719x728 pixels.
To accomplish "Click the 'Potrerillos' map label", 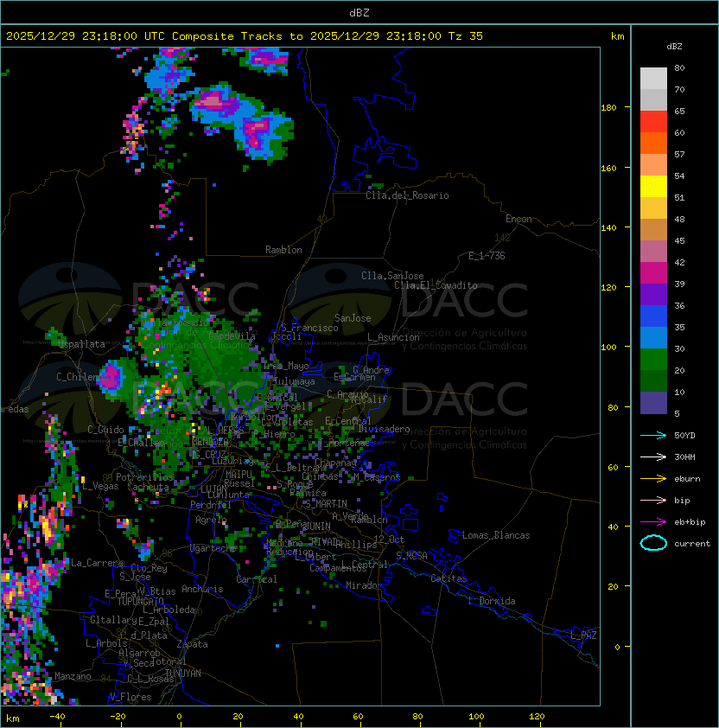I will point(144,476).
